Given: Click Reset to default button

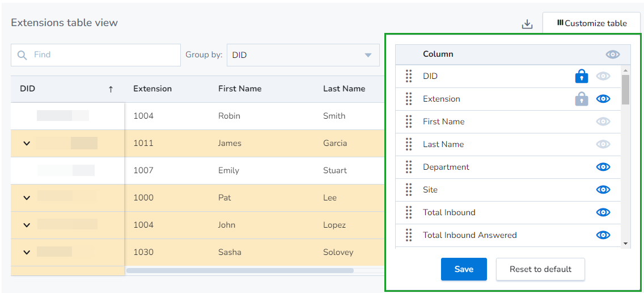Looking at the screenshot, I should tap(540, 269).
